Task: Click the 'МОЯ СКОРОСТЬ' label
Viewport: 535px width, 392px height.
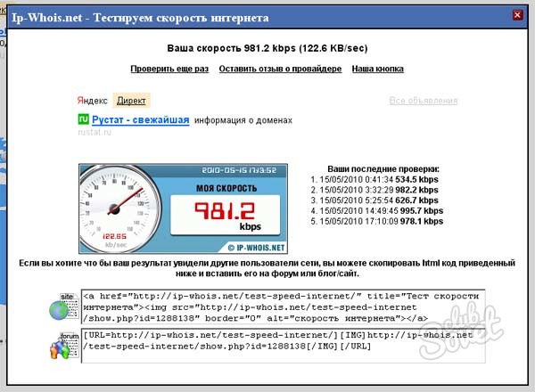Action: pos(226,189)
